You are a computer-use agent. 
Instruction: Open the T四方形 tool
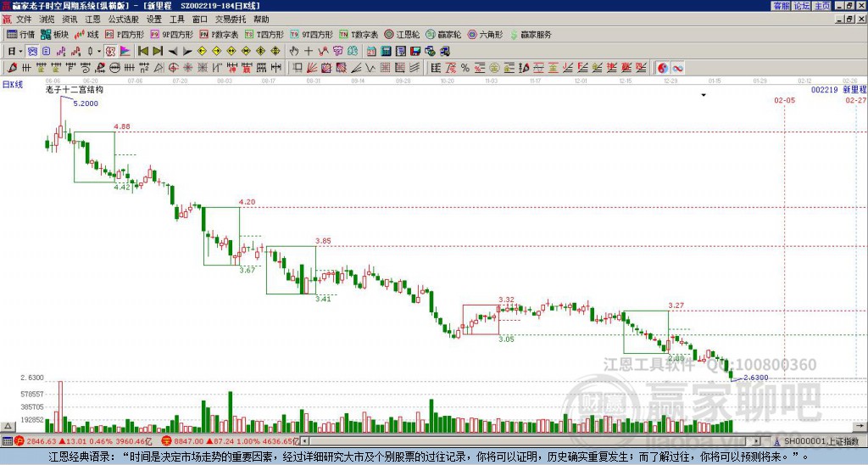(x=264, y=34)
